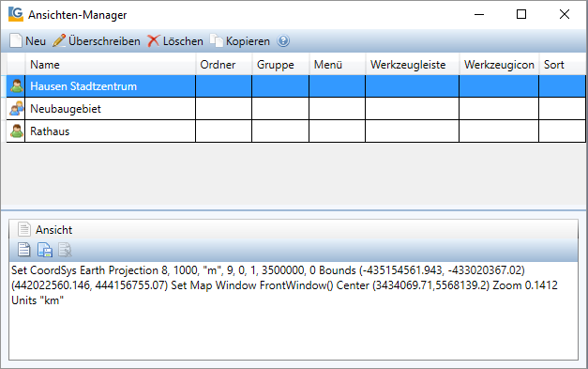Click the Werkzeugleiste cell of Neubaugebiet row
Screen dimensions: 588x369
pyautogui.click(x=412, y=109)
